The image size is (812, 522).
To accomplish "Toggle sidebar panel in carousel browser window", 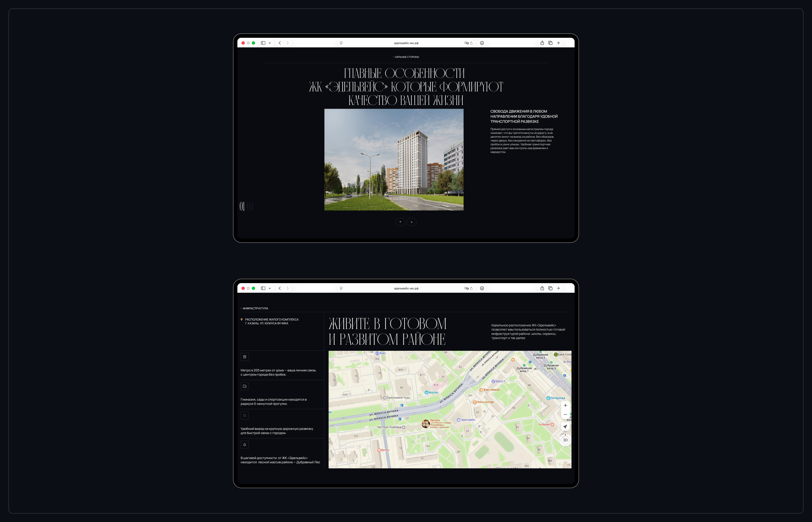I will click(x=263, y=43).
